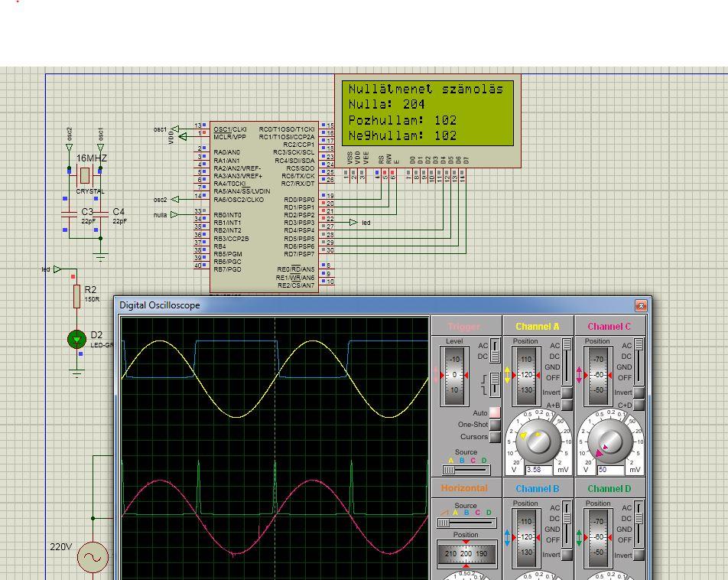Click Channel A coupling mode slide switch
This screenshot has width=728, height=580.
567,362
